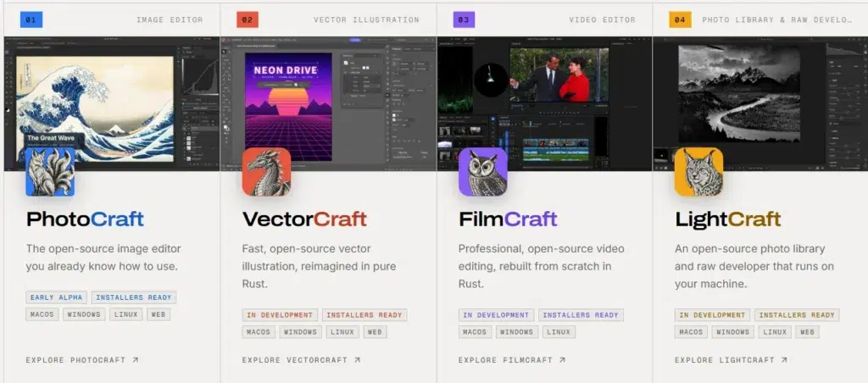Click the WEB tag under VectorCraft

click(x=375, y=332)
